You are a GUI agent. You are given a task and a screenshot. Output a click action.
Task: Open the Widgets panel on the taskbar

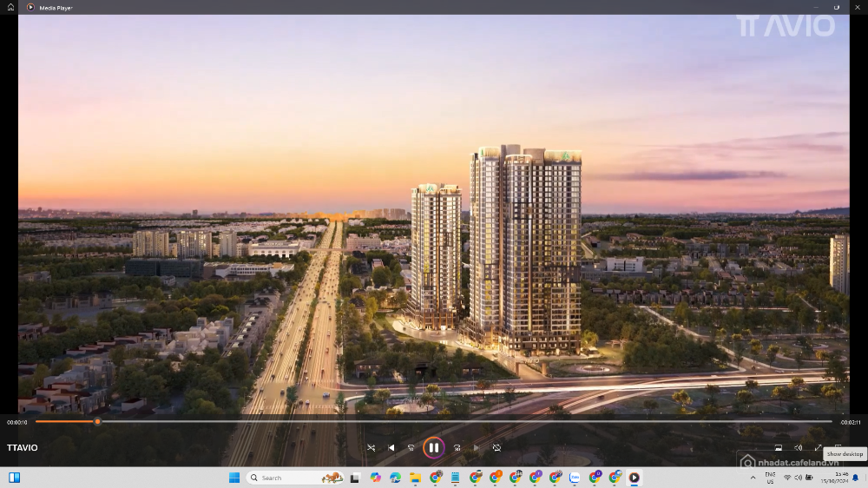pos(14,478)
